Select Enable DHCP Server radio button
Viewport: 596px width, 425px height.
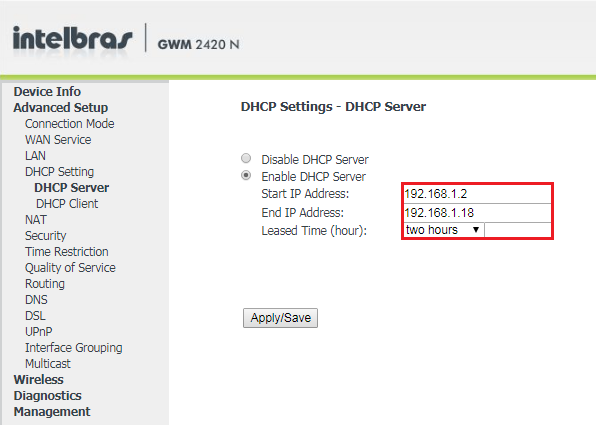pyautogui.click(x=246, y=175)
